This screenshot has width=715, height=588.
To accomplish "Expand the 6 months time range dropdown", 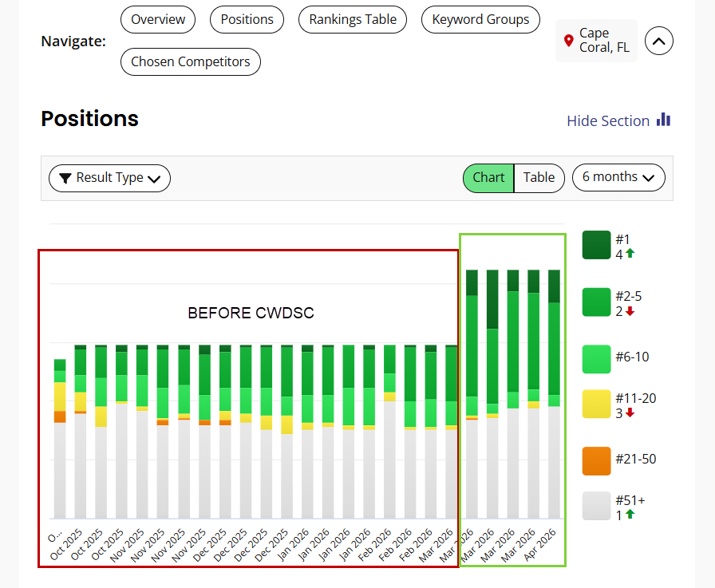I will [x=618, y=177].
